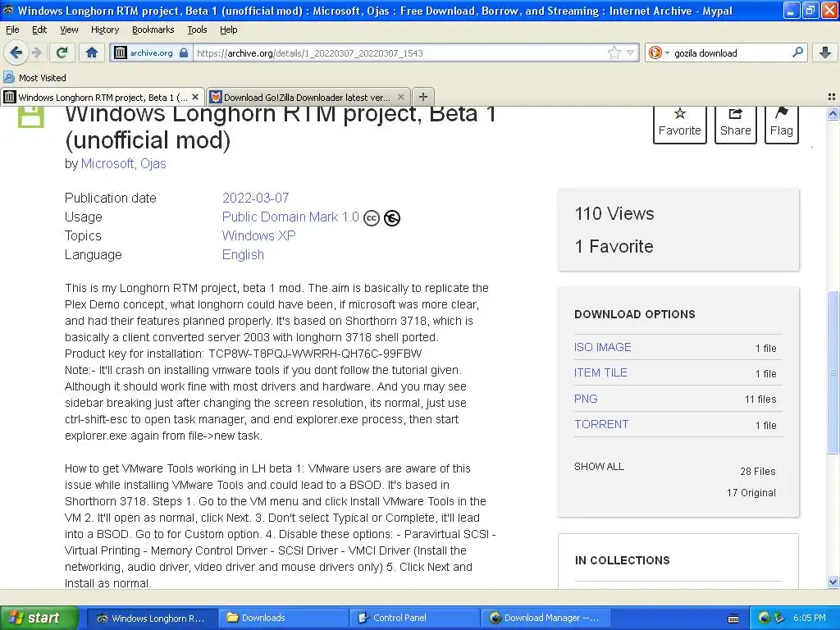Download the ISO IMAGE option
Viewport: 840px width, 630px height.
(x=603, y=347)
